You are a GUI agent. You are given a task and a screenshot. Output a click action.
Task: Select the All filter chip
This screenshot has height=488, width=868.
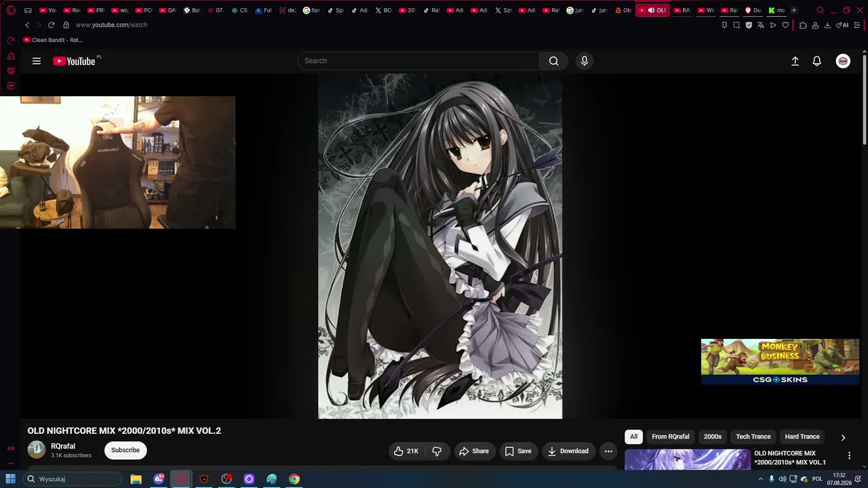point(633,436)
